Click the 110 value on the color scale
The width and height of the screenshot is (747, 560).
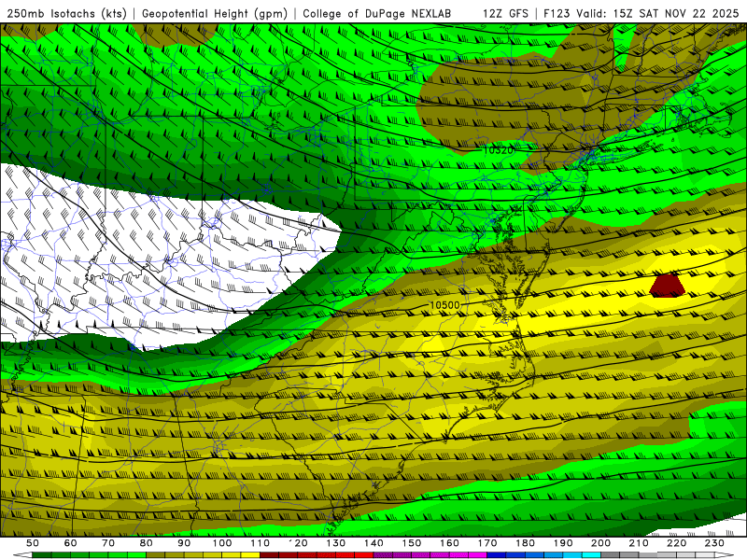[x=261, y=543]
